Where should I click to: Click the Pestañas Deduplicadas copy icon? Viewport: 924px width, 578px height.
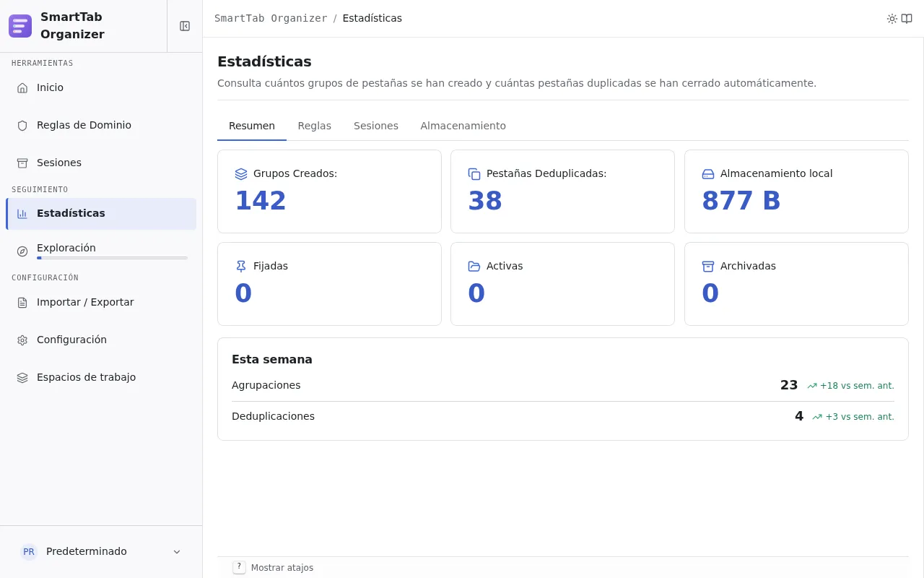[x=474, y=173]
